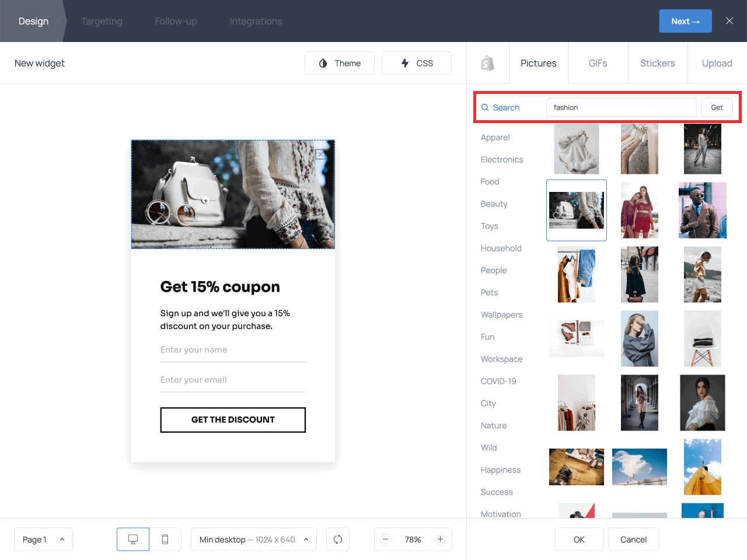Click the fashion search input field
The height and width of the screenshot is (560, 747).
620,107
